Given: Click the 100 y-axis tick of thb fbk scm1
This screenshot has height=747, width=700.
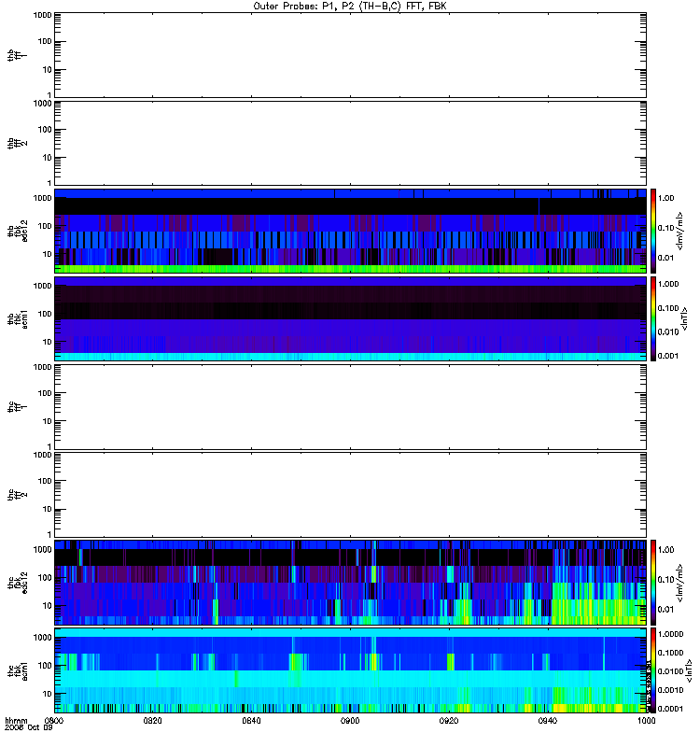Looking at the screenshot, I should (45, 314).
